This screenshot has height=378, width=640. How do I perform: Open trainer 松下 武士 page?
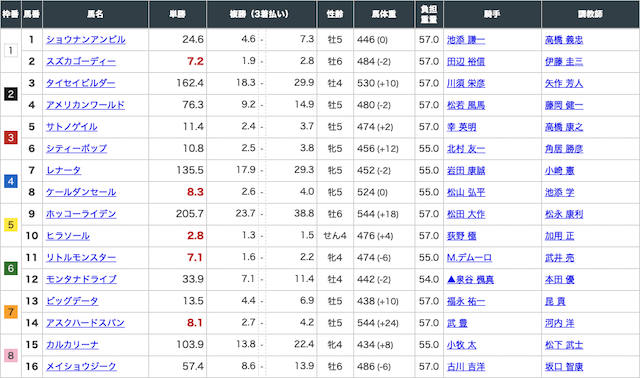tap(564, 345)
